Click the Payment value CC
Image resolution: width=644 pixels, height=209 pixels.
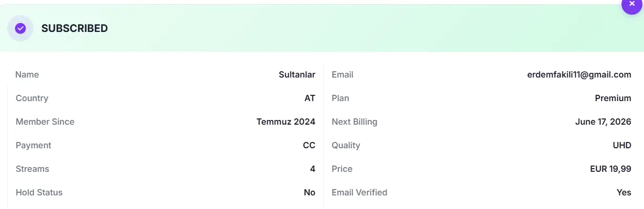click(x=309, y=145)
